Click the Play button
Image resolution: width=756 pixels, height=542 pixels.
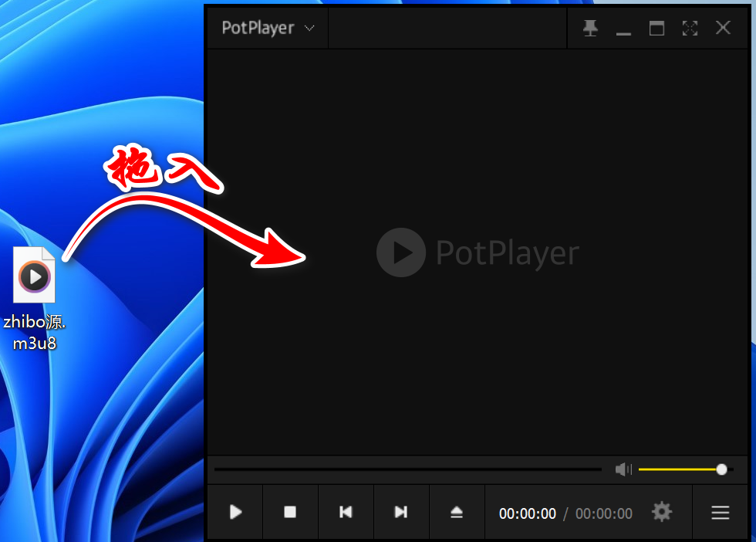[235, 512]
